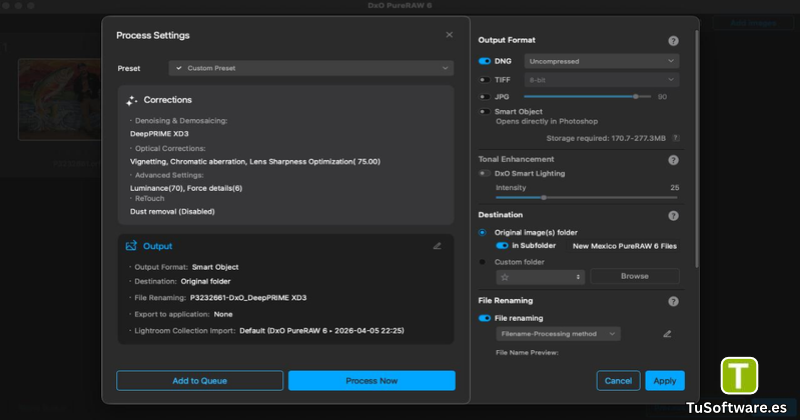This screenshot has height=420, width=800.
Task: Open the favorites star folder dropdown
Action: (x=540, y=277)
